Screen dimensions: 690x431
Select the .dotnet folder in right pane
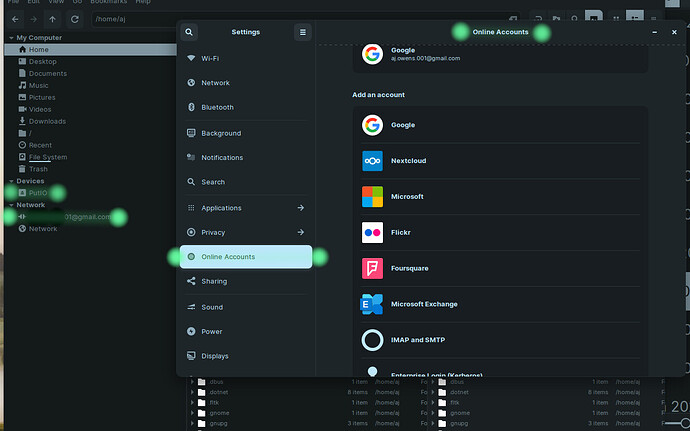pos(459,392)
